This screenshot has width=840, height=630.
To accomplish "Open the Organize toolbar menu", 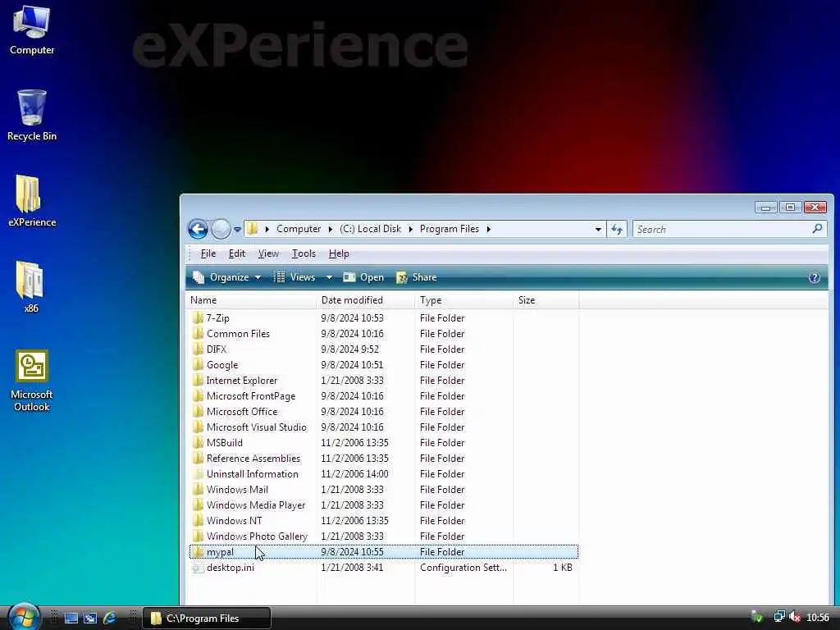I will pyautogui.click(x=227, y=277).
